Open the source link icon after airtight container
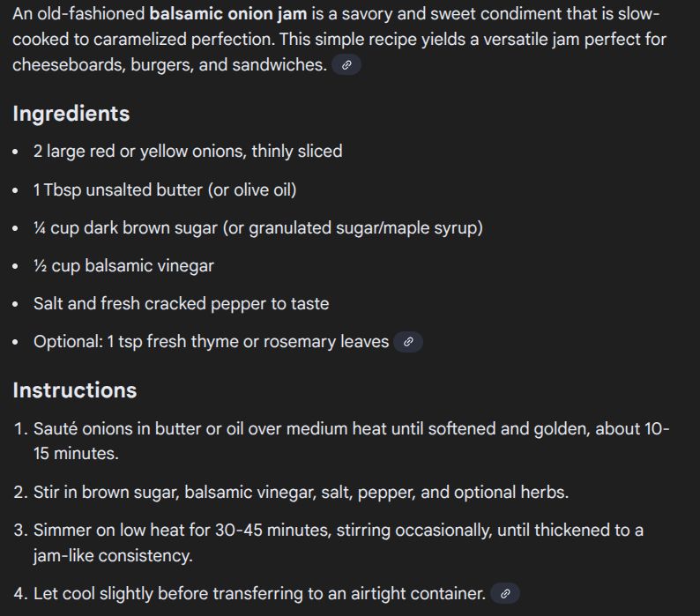The width and height of the screenshot is (700, 616). (505, 594)
